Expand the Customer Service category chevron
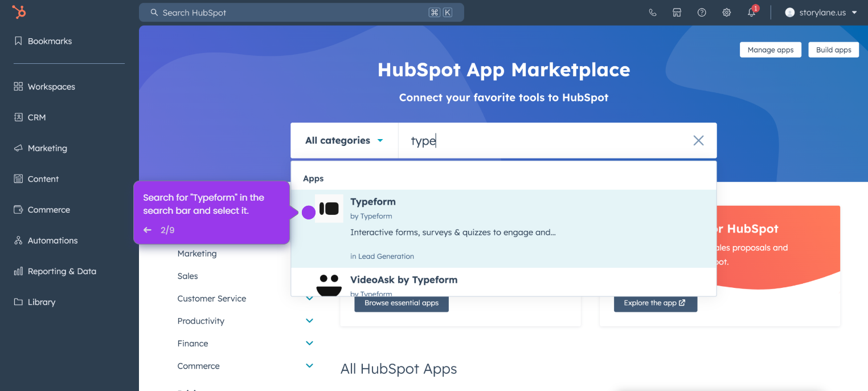The image size is (868, 391). pyautogui.click(x=309, y=298)
